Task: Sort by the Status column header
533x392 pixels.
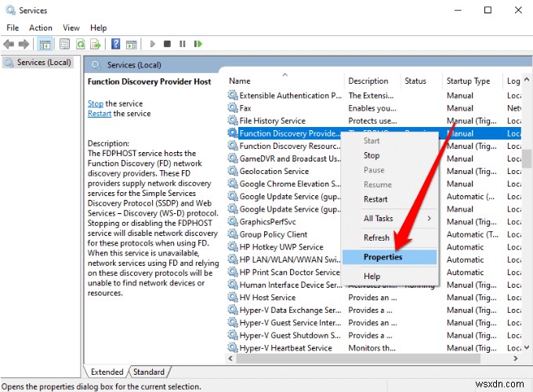Action: tap(422, 81)
